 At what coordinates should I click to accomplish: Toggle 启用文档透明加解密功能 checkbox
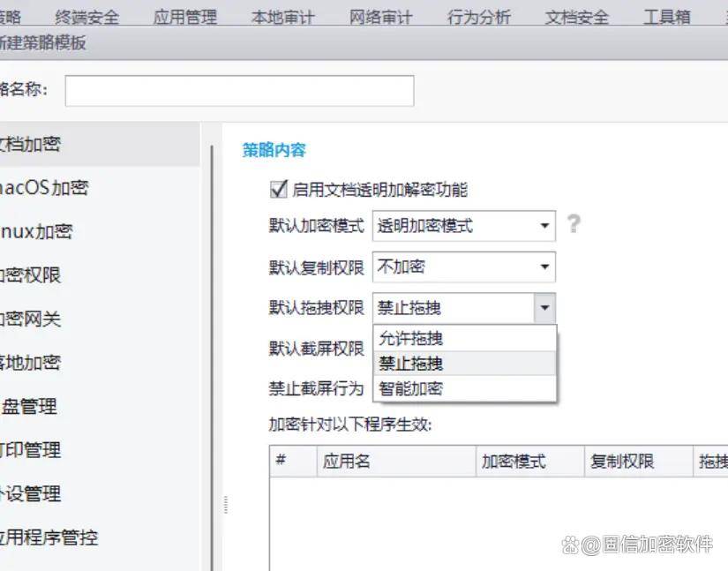(279, 189)
